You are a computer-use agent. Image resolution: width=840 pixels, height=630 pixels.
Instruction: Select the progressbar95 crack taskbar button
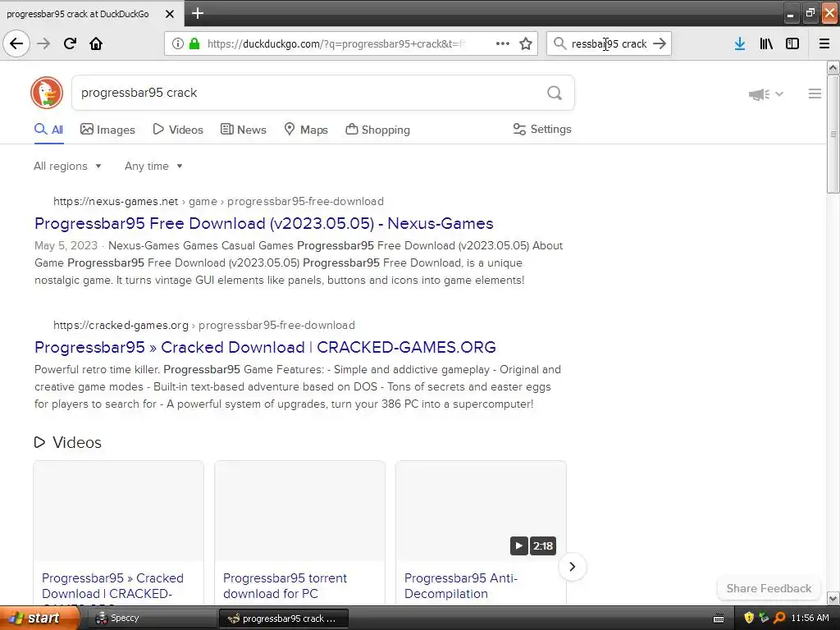(x=284, y=619)
